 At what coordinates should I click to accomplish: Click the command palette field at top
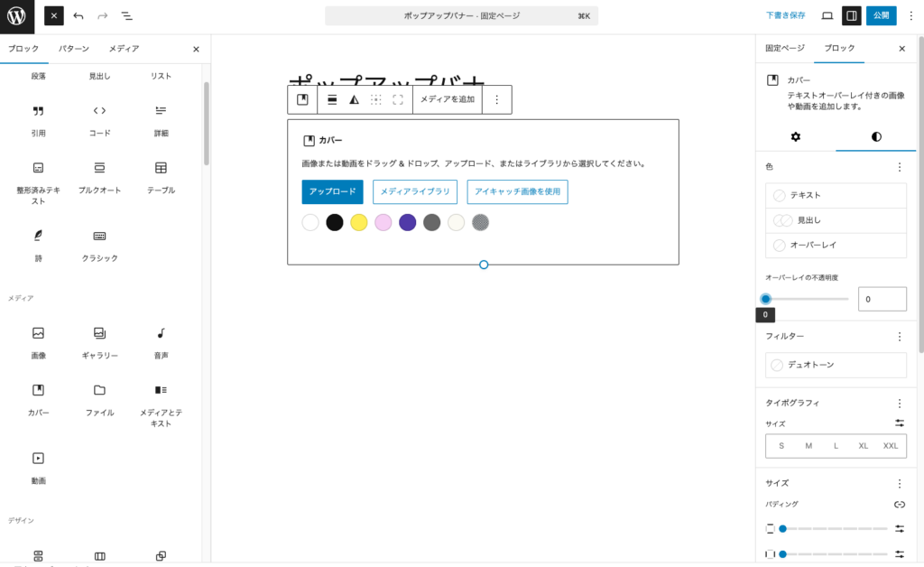(x=461, y=14)
